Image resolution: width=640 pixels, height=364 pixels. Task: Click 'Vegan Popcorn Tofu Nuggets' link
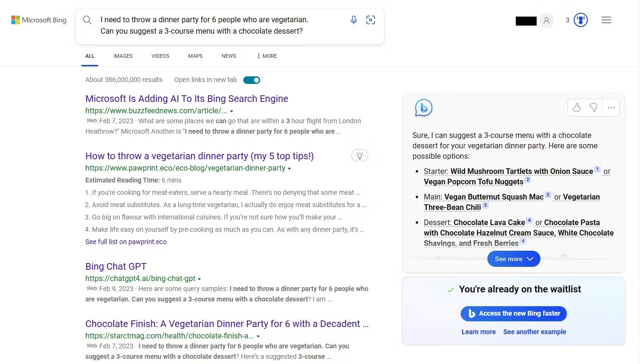click(474, 182)
